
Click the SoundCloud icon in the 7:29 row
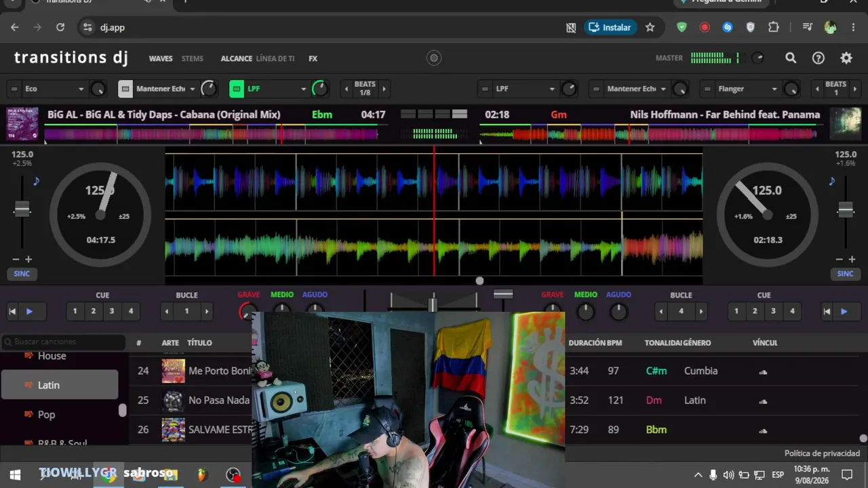coord(763,430)
